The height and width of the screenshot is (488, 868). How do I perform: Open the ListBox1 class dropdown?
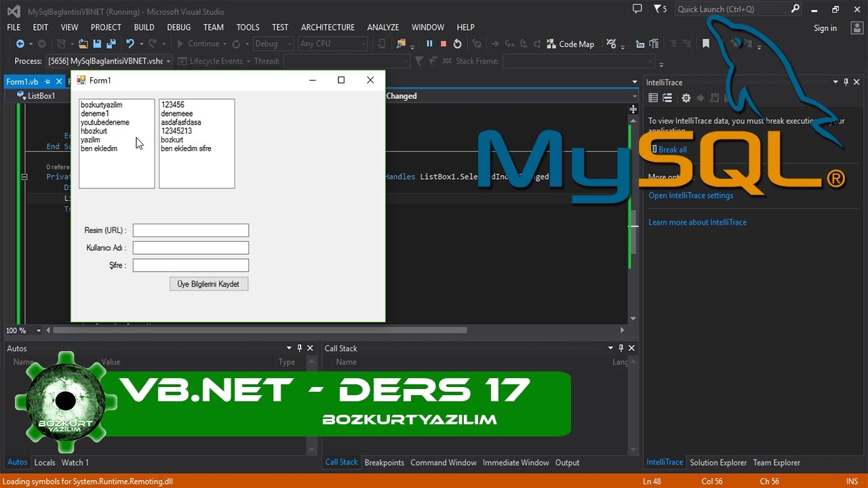pyautogui.click(x=41, y=96)
